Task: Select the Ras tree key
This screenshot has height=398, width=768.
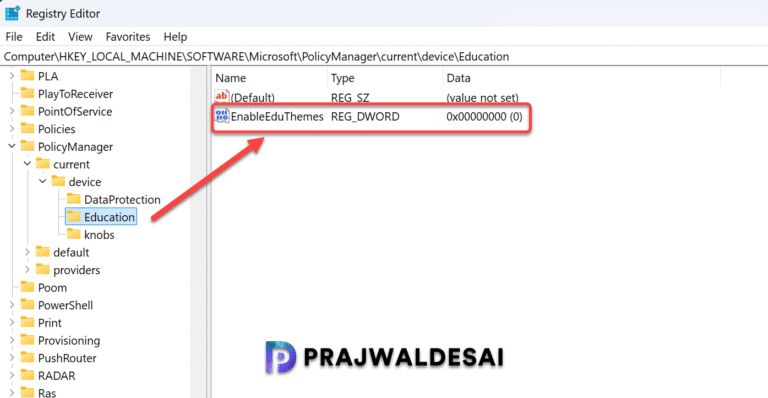Action: point(47,393)
